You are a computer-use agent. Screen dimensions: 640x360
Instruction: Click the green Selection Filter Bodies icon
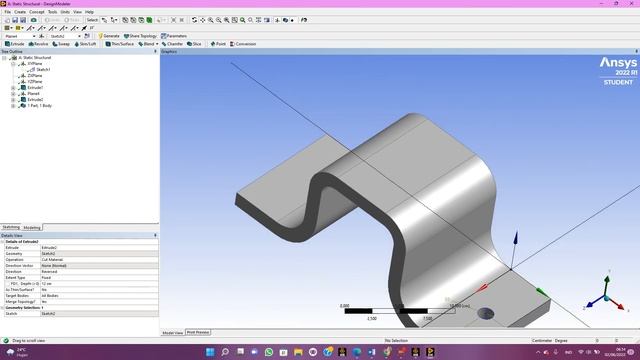click(x=149, y=20)
